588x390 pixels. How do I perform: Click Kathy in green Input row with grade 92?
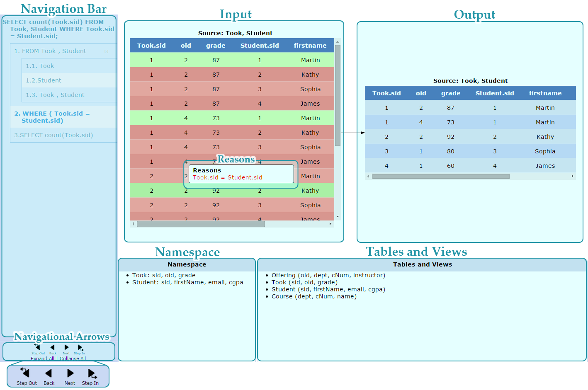pos(310,191)
